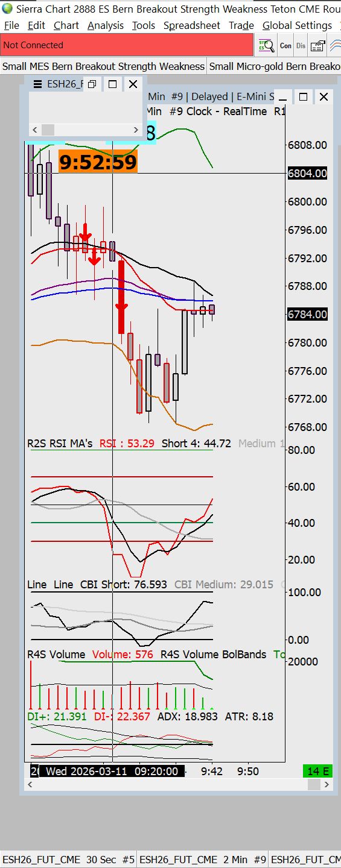Click the ADX: 18.983 readout

pyautogui.click(x=187, y=717)
